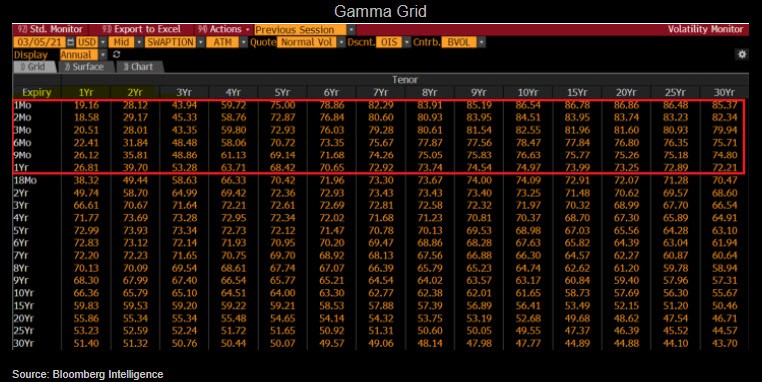The width and height of the screenshot is (762, 382).
Task: Open the settings gear icon
Action: (x=742, y=54)
